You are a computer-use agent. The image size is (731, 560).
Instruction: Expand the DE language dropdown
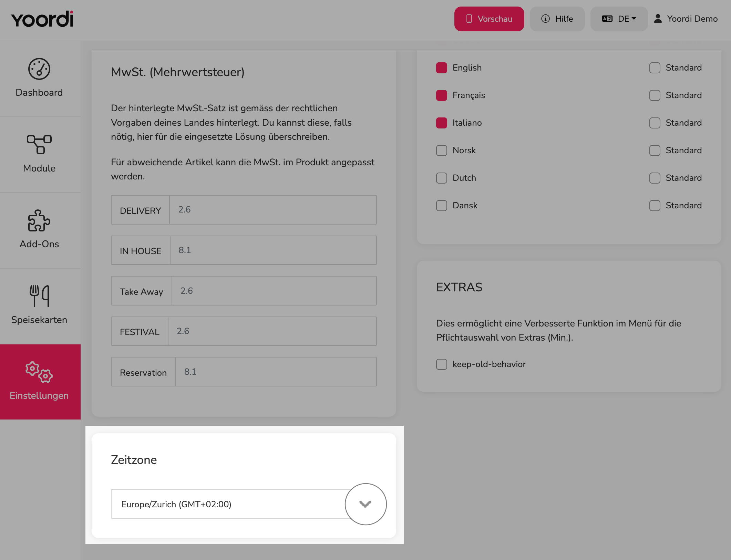coord(619,19)
